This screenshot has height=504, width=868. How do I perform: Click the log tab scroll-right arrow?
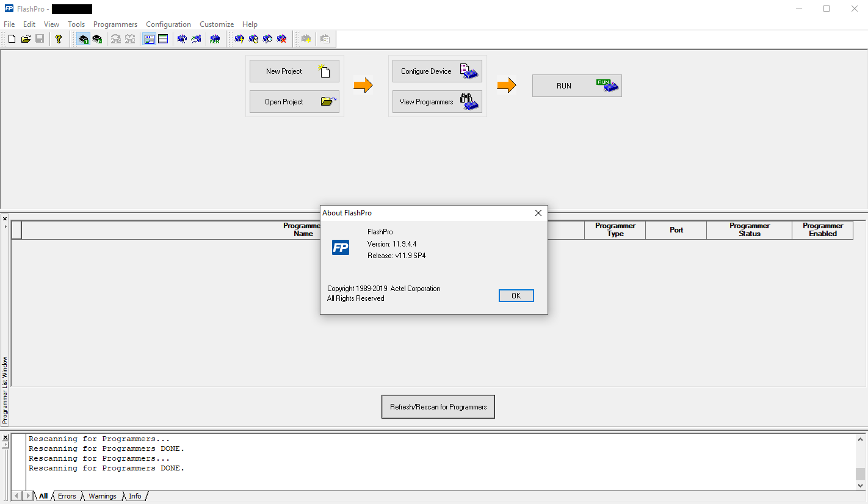(x=27, y=496)
